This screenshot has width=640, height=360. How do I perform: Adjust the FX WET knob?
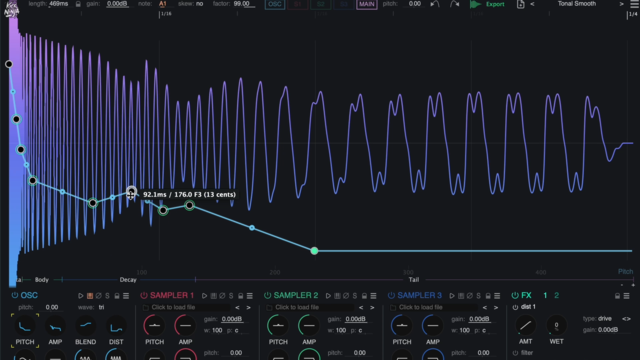(x=556, y=325)
